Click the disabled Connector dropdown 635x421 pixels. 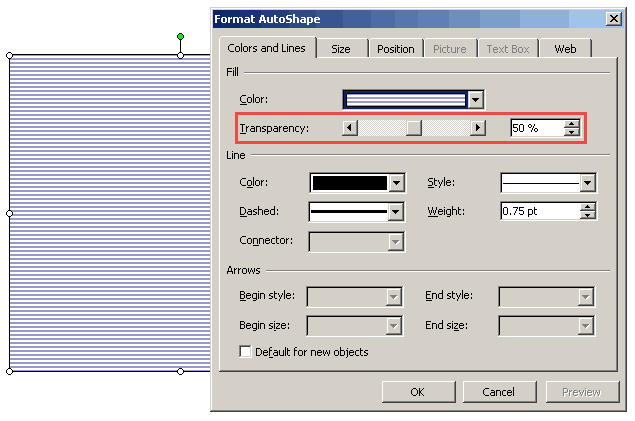(357, 242)
